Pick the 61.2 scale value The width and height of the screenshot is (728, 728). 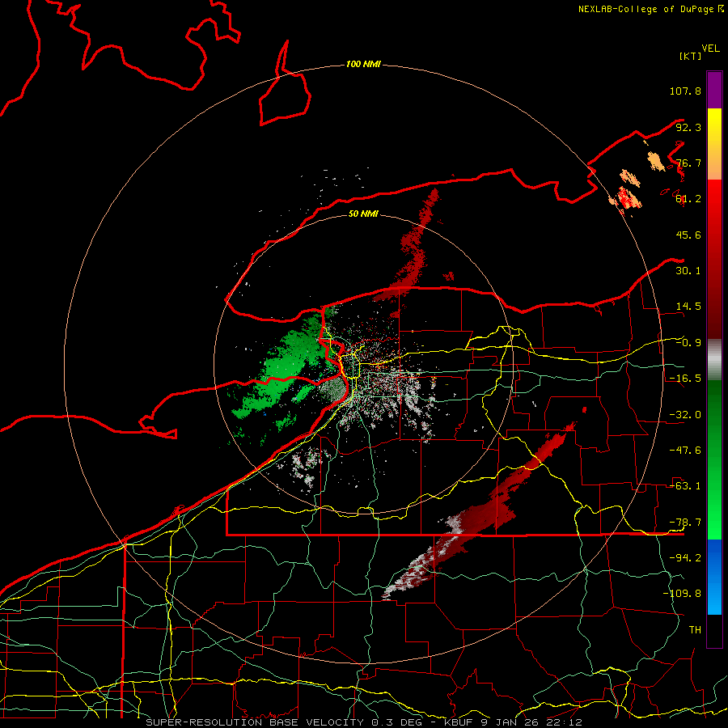688,199
